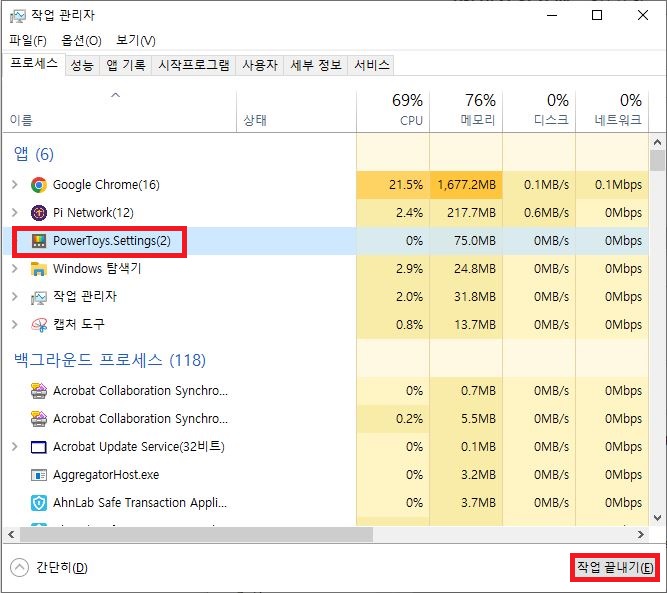The height and width of the screenshot is (593, 667).
Task: Click the 백그라운드 프로세스 (118) group header
Action: pyautogui.click(x=110, y=360)
